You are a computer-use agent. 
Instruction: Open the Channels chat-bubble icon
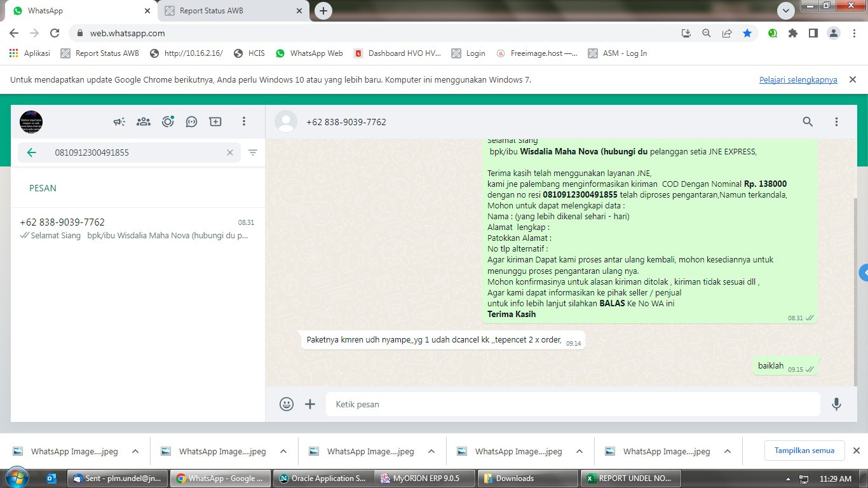tap(191, 121)
